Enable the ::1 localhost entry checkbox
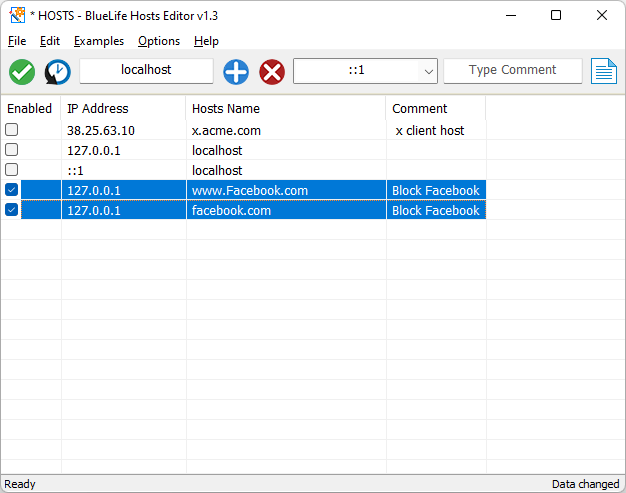The width and height of the screenshot is (626, 493). 12,170
